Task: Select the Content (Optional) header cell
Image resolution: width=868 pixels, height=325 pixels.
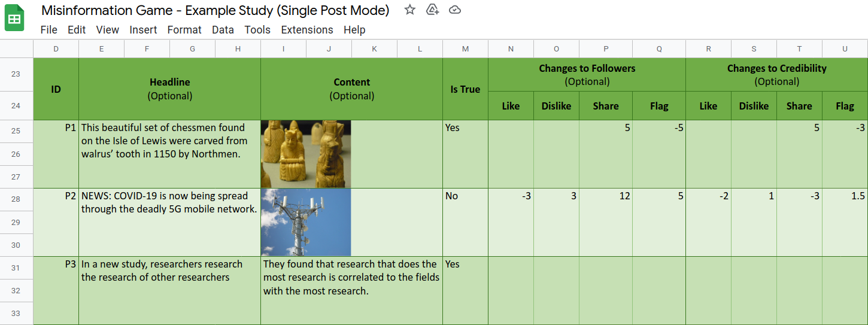Action: tap(352, 89)
